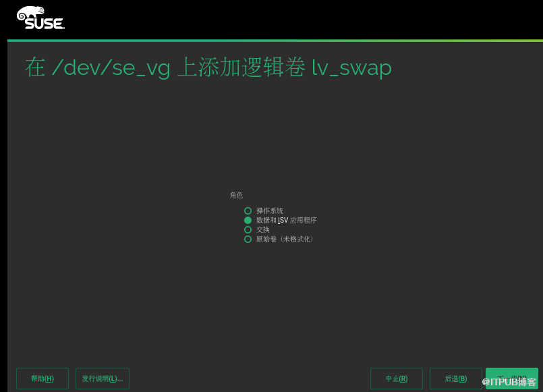Click the SUSE chameleon logo icon
543x392 pixels.
(x=31, y=13)
